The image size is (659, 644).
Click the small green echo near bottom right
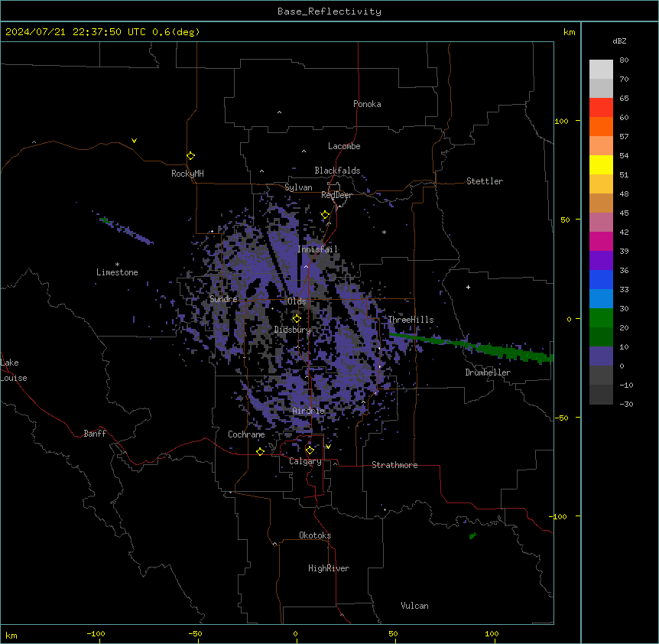(472, 535)
